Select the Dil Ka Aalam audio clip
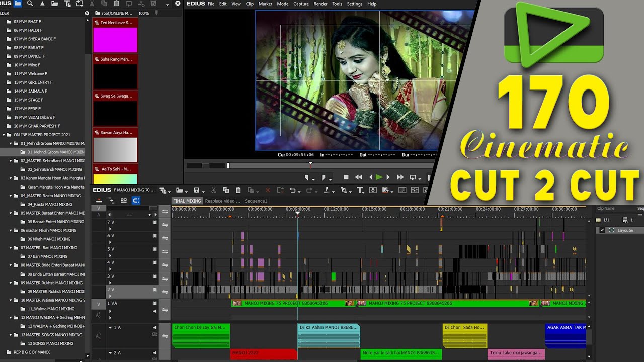 329,335
